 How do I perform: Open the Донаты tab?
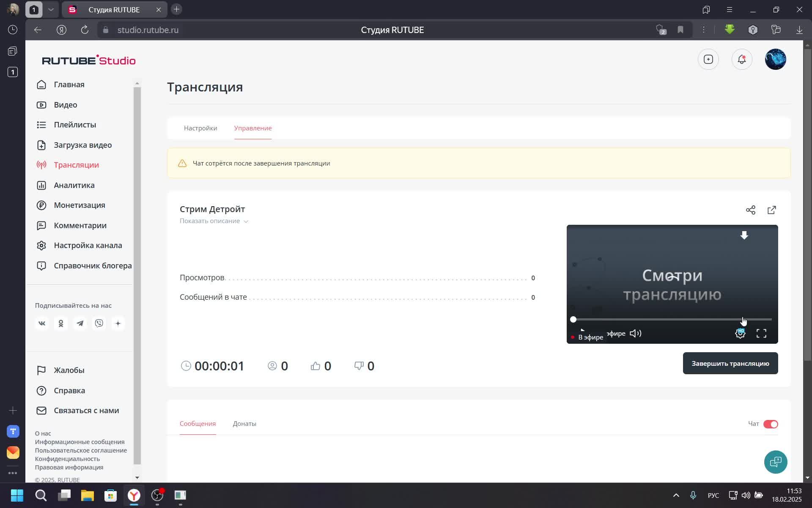point(244,423)
